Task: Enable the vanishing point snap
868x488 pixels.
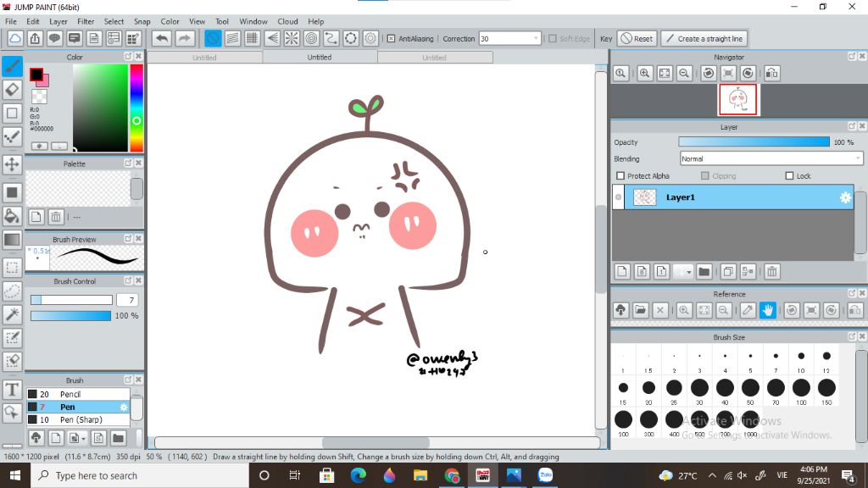Action: (x=272, y=39)
